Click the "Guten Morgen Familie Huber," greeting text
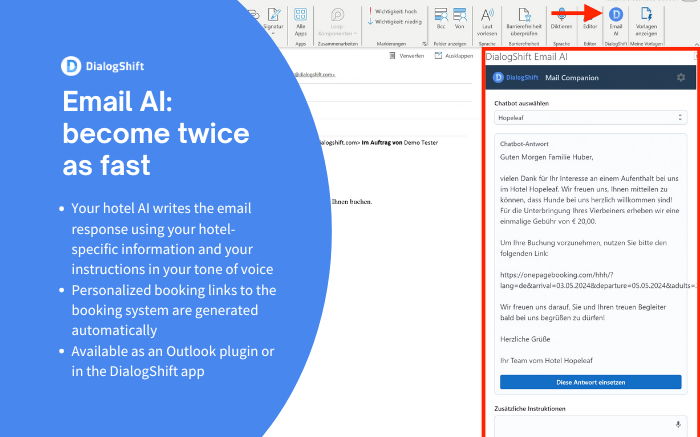 (x=546, y=157)
